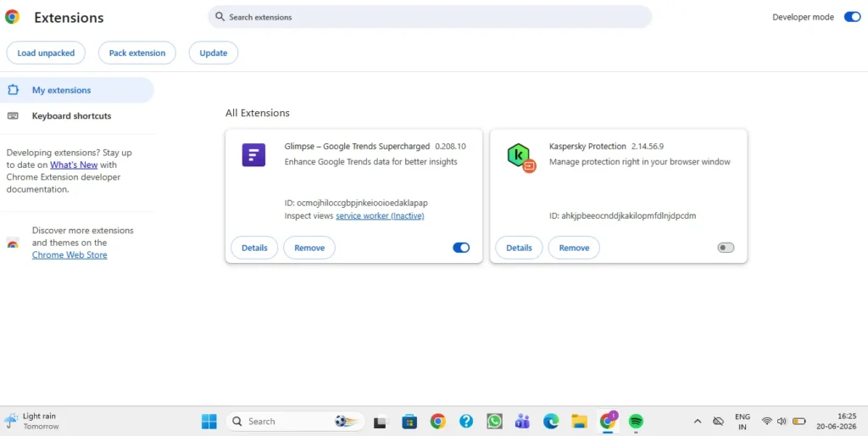Image resolution: width=868 pixels, height=436 pixels.
Task: Click the Glimpse ID text ocmojhiloccgbpjnkeiooioedaklapap
Action: pyautogui.click(x=362, y=203)
